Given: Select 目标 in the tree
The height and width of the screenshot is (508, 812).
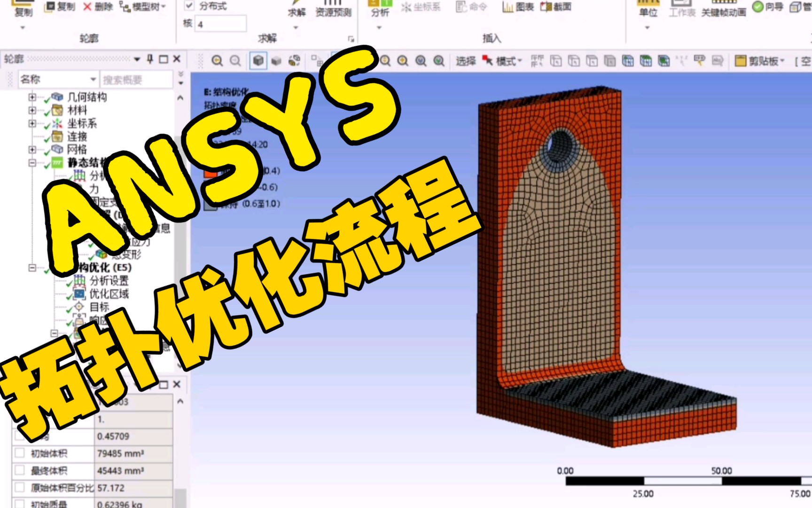Looking at the screenshot, I should (99, 307).
